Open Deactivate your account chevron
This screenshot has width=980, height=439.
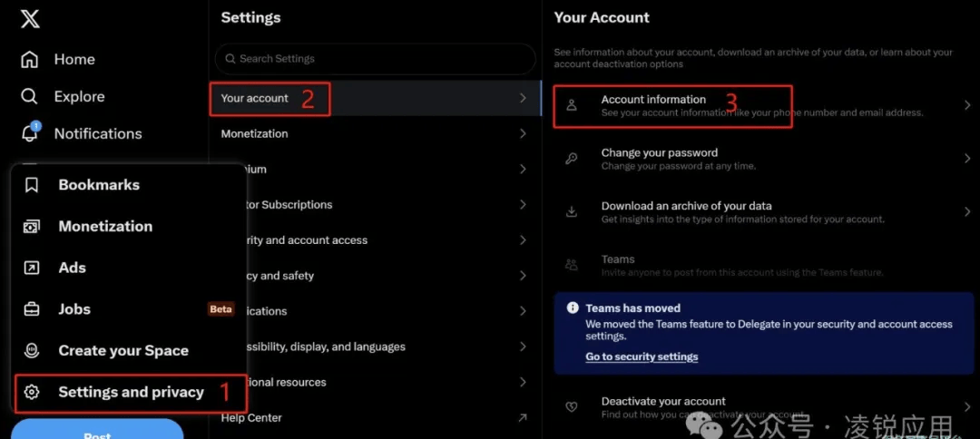pyautogui.click(x=967, y=406)
